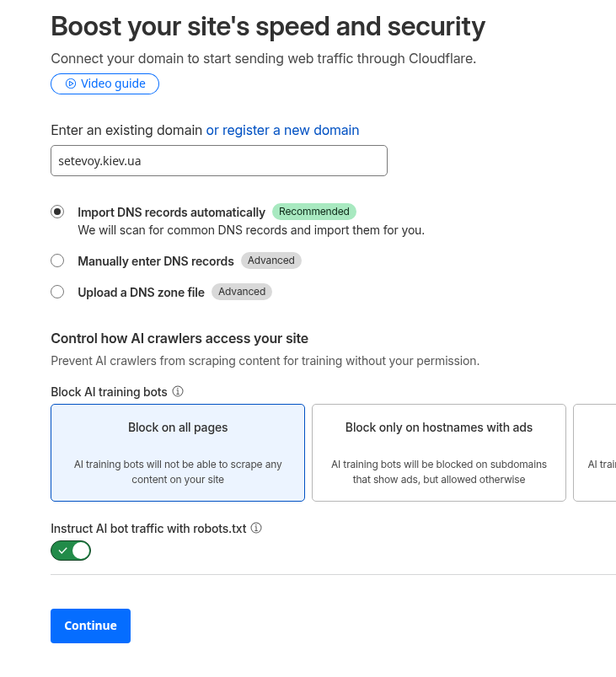Screen dimensions: 616x677
Task: Select the 'Block on all pages' card
Action: tap(178, 453)
